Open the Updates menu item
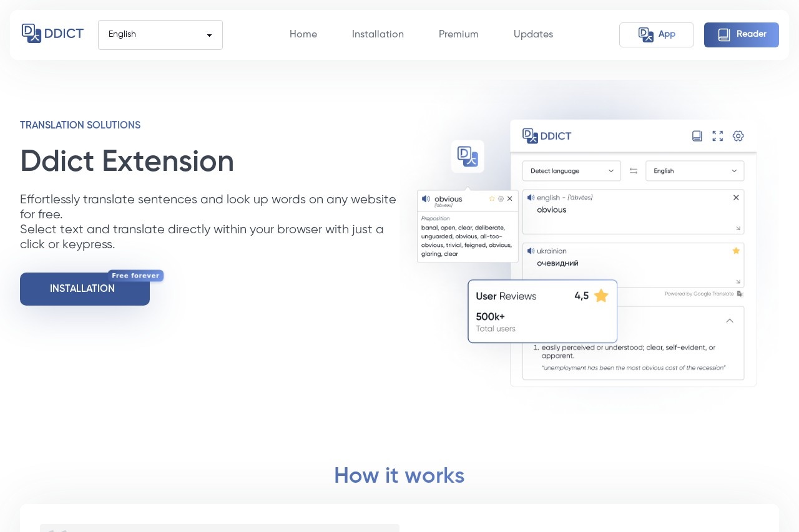The width and height of the screenshot is (799, 532). pos(533,34)
